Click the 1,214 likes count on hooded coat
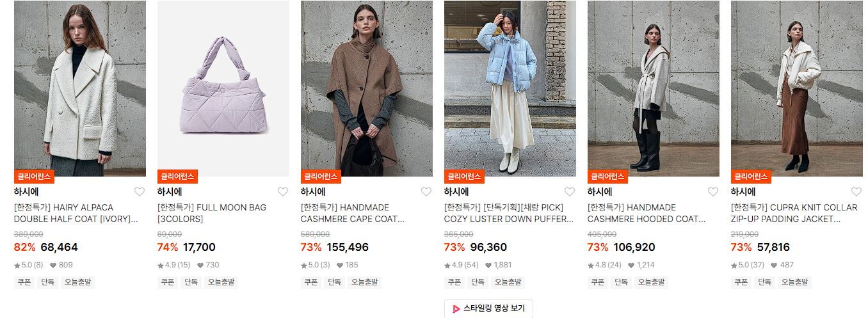Viewport: 868px width, 318px height. (645, 265)
